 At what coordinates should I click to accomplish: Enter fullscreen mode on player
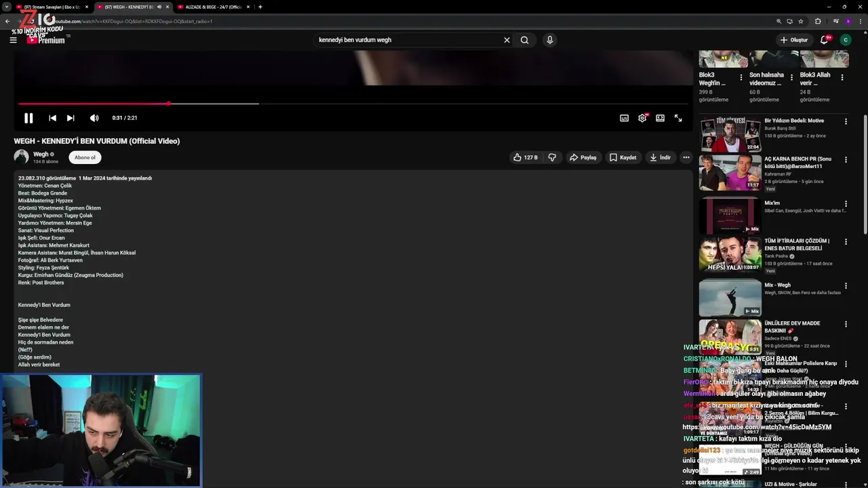tap(678, 118)
